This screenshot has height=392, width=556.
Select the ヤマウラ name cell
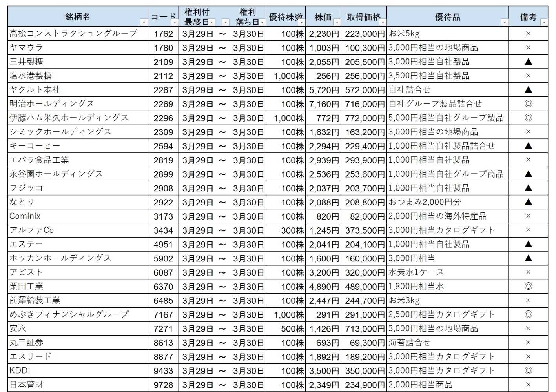(x=78, y=48)
